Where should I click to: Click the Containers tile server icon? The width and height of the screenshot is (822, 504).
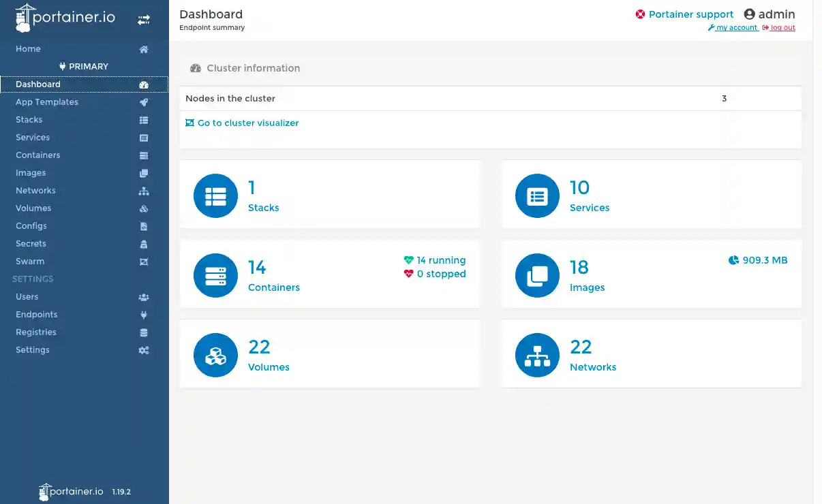click(215, 276)
